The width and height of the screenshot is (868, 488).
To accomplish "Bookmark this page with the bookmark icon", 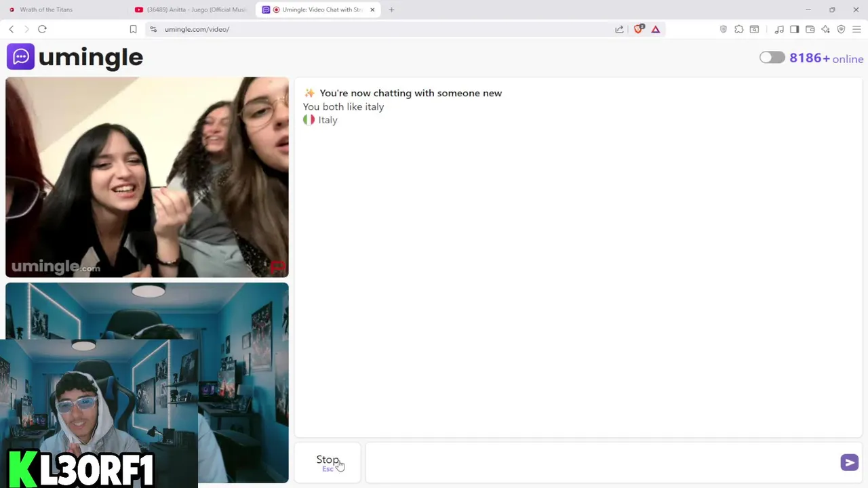I will tap(133, 29).
